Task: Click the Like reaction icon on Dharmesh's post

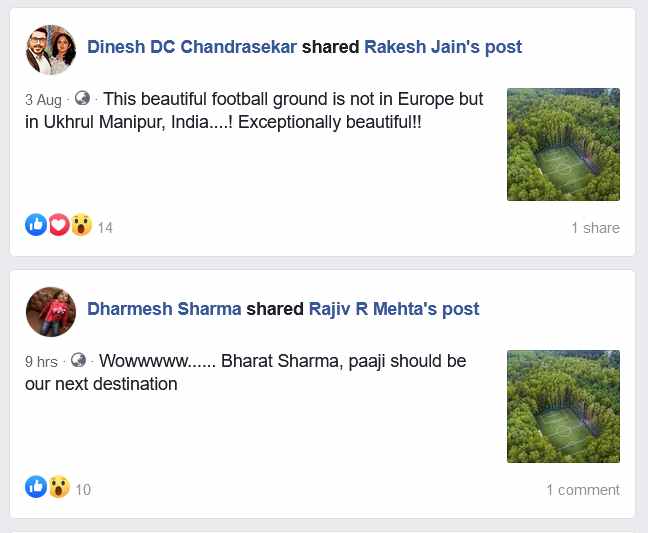Action: (x=36, y=488)
